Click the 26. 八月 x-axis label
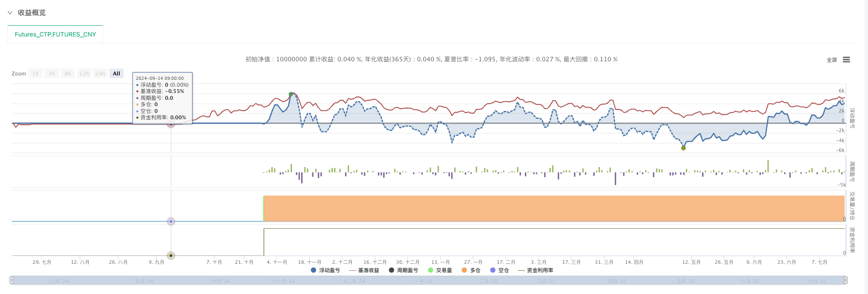This screenshot has width=868, height=294. pos(118,262)
